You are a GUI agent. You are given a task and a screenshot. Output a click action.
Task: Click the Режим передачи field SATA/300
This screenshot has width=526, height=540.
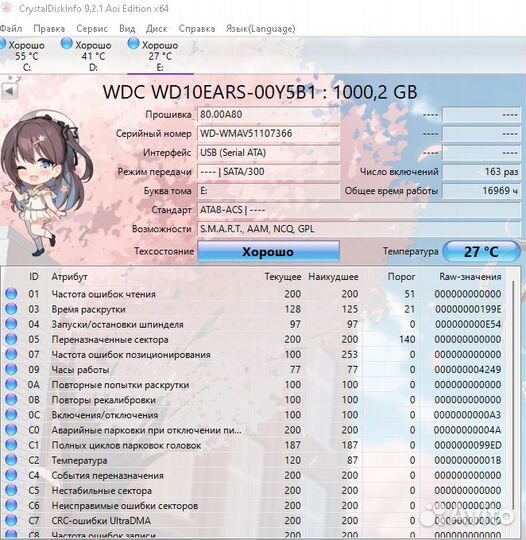pyautogui.click(x=268, y=172)
